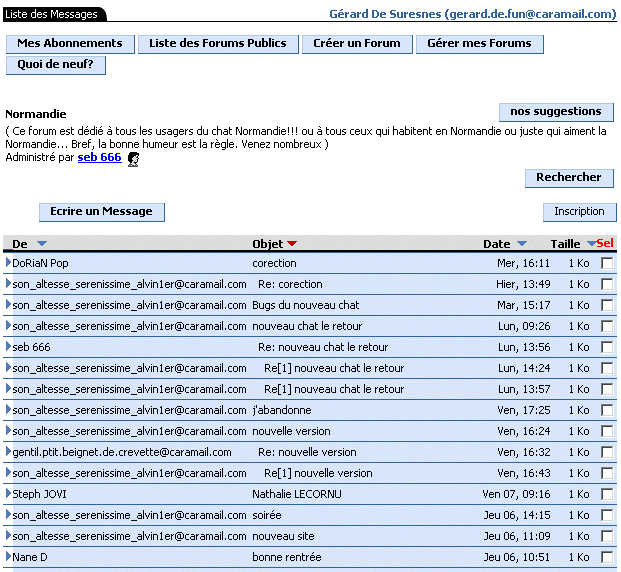This screenshot has width=621, height=572.
Task: Open 'Nathalie LECORNU' message subject
Action: 297,494
